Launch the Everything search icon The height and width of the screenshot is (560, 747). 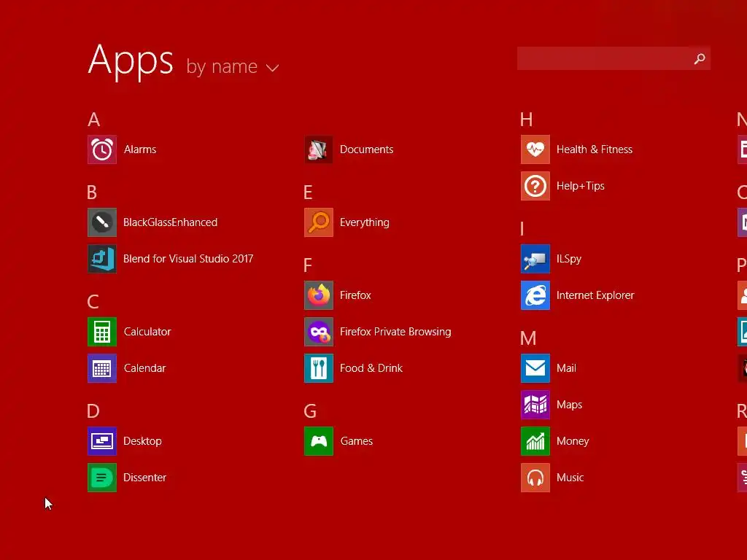(x=319, y=222)
